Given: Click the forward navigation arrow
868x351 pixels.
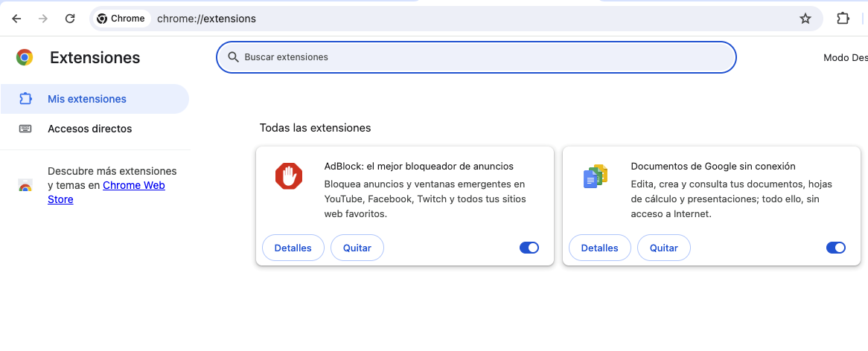Looking at the screenshot, I should (x=43, y=19).
